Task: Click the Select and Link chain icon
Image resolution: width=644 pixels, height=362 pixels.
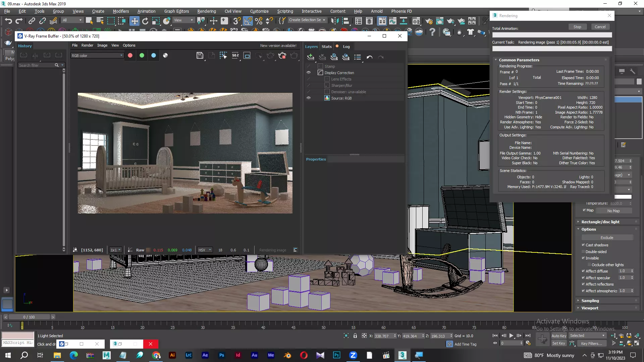Action: (x=32, y=21)
